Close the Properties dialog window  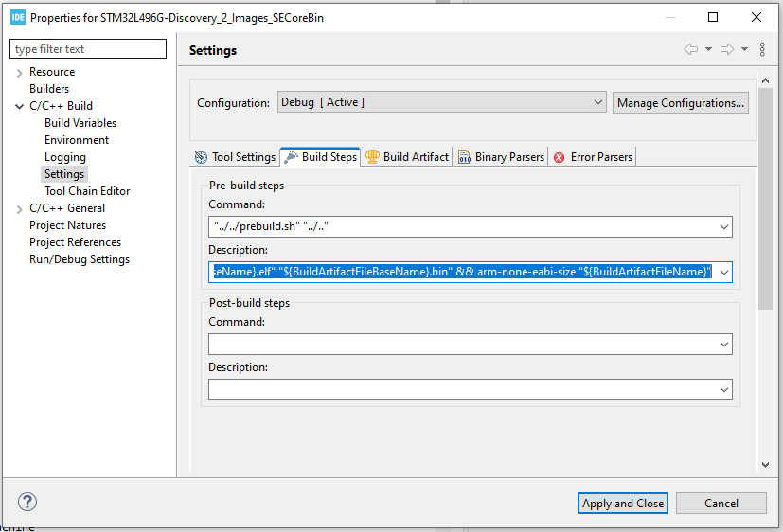756,17
